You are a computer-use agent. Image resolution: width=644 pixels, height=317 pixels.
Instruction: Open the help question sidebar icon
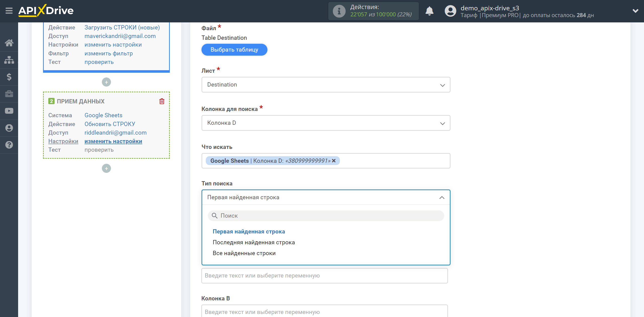[9, 145]
